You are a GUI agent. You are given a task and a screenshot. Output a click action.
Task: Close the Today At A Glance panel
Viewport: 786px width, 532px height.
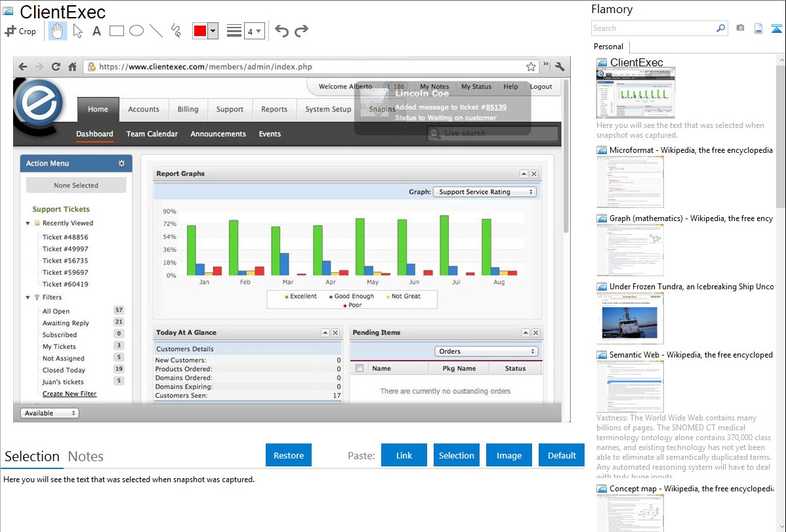[x=335, y=333]
